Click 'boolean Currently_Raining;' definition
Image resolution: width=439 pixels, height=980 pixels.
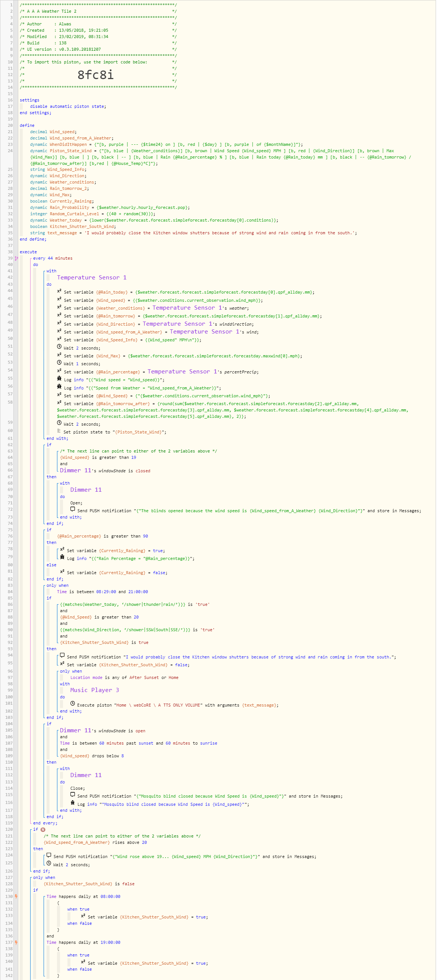click(x=62, y=201)
